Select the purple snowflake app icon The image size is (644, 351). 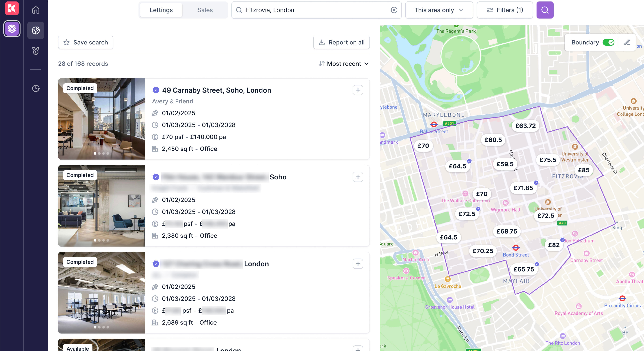point(12,29)
